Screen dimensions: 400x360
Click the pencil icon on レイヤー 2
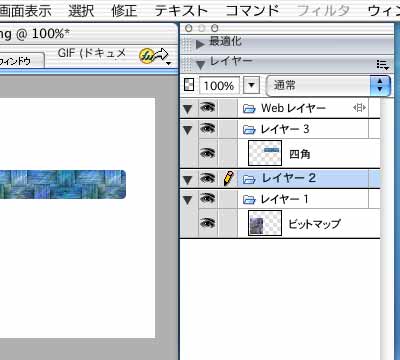pyautogui.click(x=228, y=178)
